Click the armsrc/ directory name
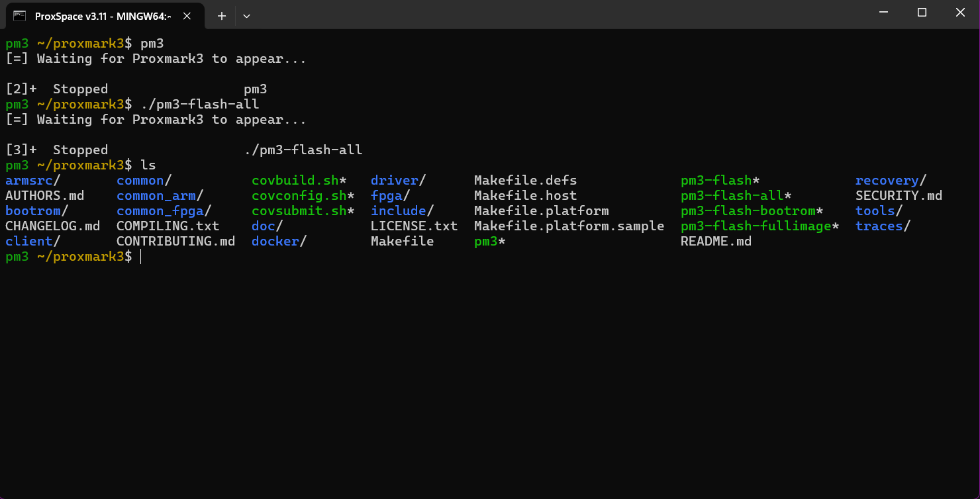Viewport: 980px width, 499px height. [x=33, y=181]
